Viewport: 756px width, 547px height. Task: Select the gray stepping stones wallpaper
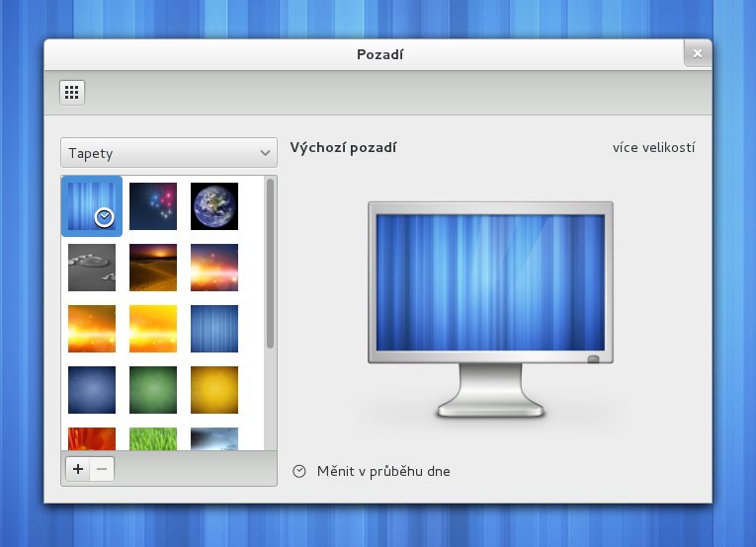pyautogui.click(x=92, y=268)
